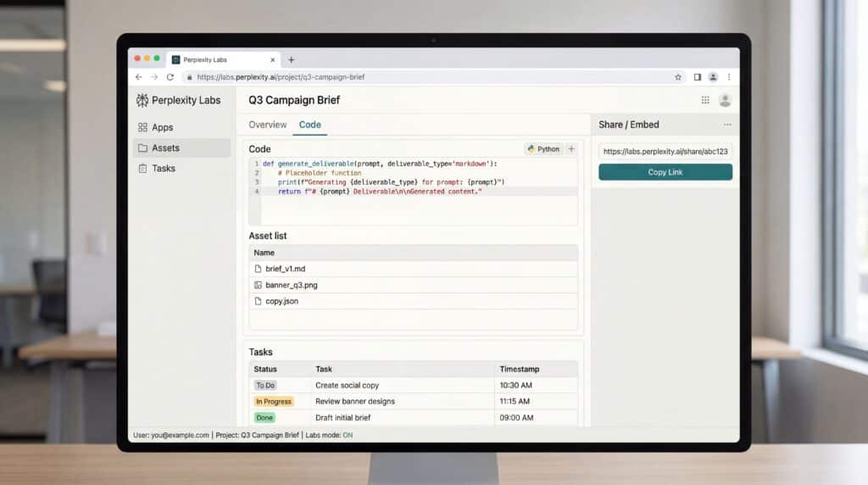868x485 pixels.
Task: Open the browser profile icon
Action: click(x=713, y=77)
